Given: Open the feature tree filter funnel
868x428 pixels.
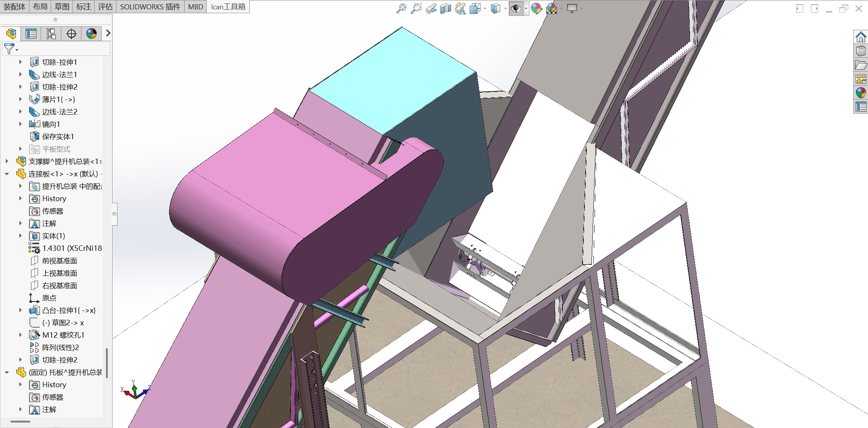Looking at the screenshot, I should [x=10, y=49].
